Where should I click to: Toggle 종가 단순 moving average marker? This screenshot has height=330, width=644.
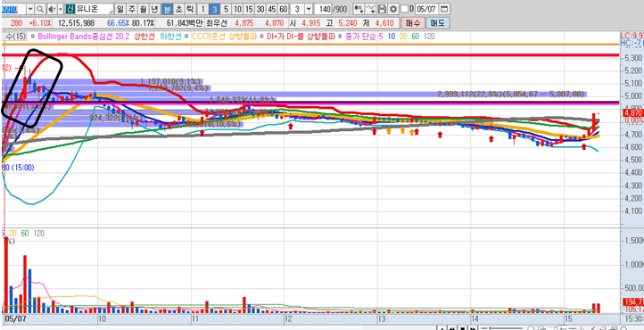(341, 37)
